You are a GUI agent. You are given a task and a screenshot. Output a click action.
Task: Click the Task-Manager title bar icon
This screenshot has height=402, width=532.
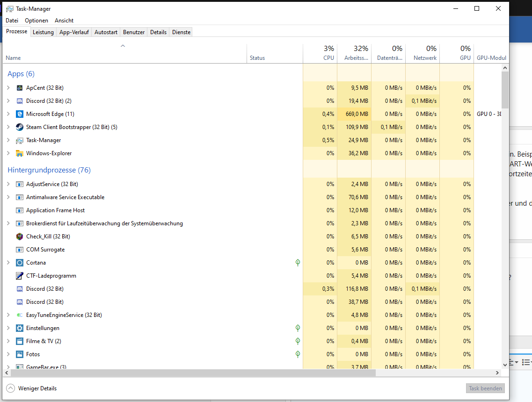pos(10,9)
